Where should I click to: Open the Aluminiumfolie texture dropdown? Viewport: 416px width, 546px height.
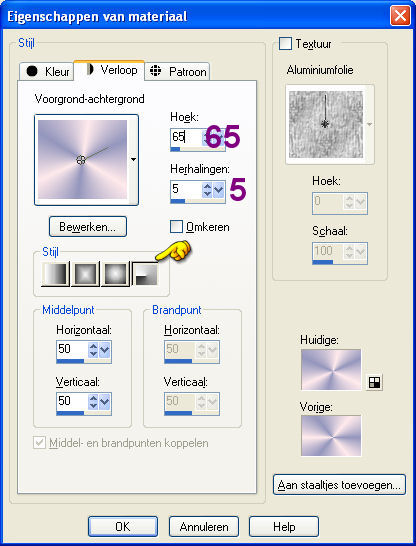click(369, 124)
